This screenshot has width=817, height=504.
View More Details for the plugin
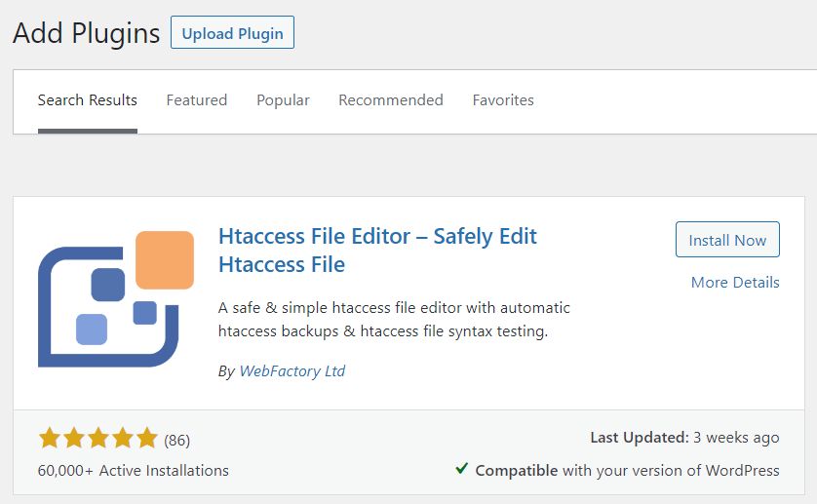[735, 283]
